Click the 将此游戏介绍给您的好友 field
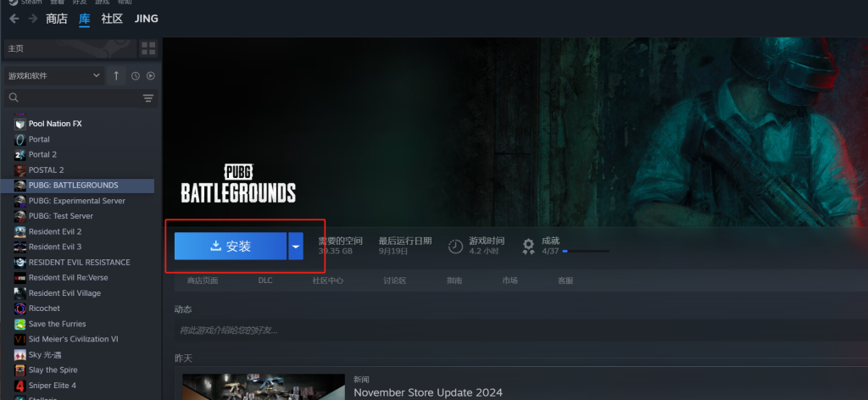This screenshot has height=400, width=868. pyautogui.click(x=520, y=331)
